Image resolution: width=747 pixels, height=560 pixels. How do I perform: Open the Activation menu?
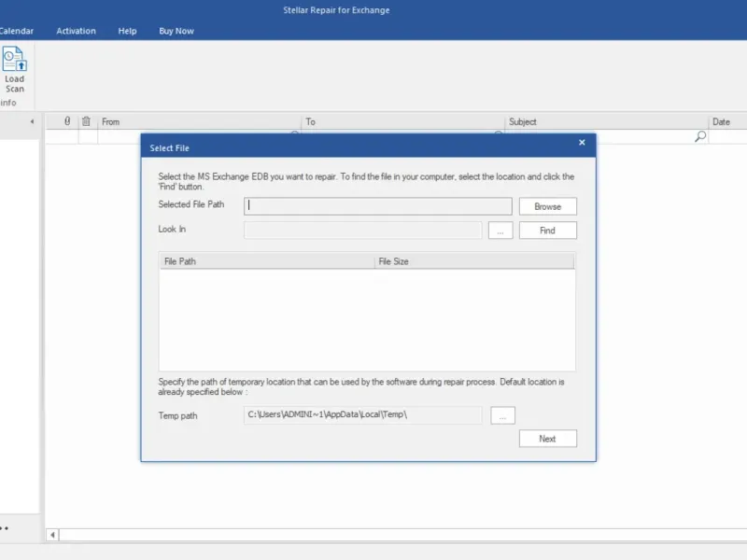click(76, 31)
